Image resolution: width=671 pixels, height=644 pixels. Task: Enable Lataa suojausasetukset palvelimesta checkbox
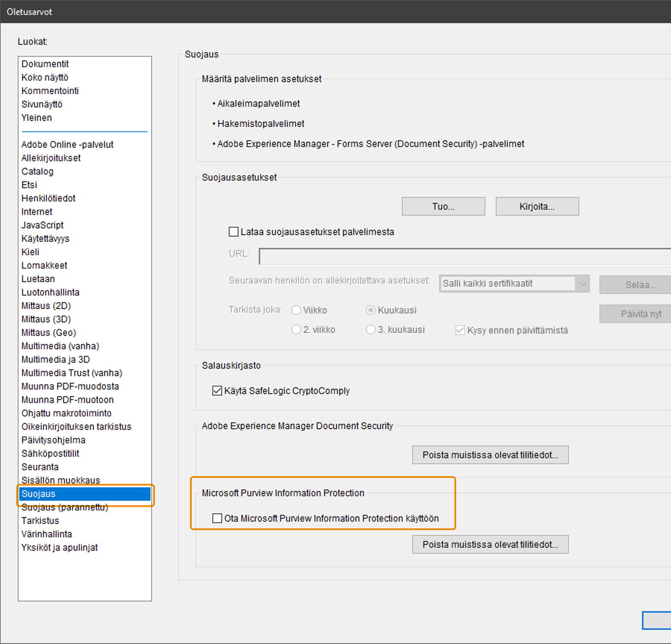tap(234, 232)
